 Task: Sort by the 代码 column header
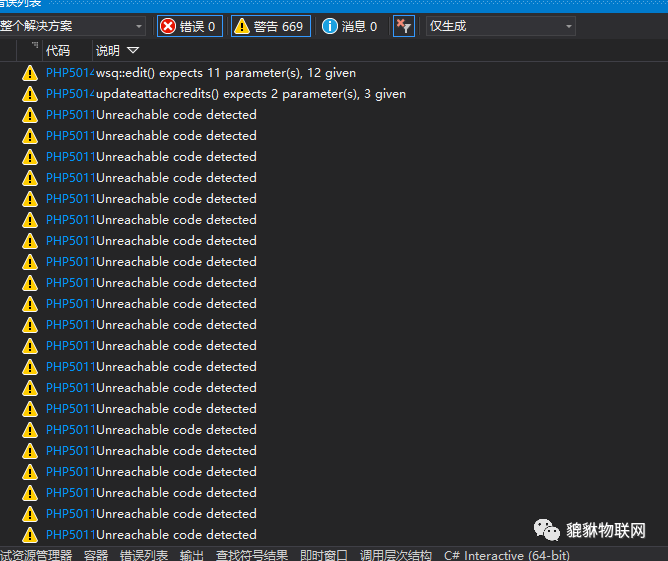coord(58,51)
